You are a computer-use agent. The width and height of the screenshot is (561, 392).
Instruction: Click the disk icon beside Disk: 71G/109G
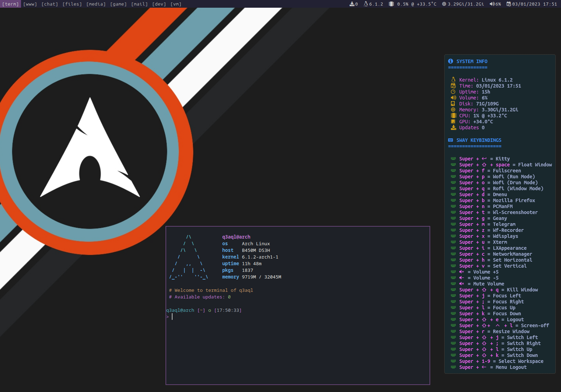pos(453,104)
